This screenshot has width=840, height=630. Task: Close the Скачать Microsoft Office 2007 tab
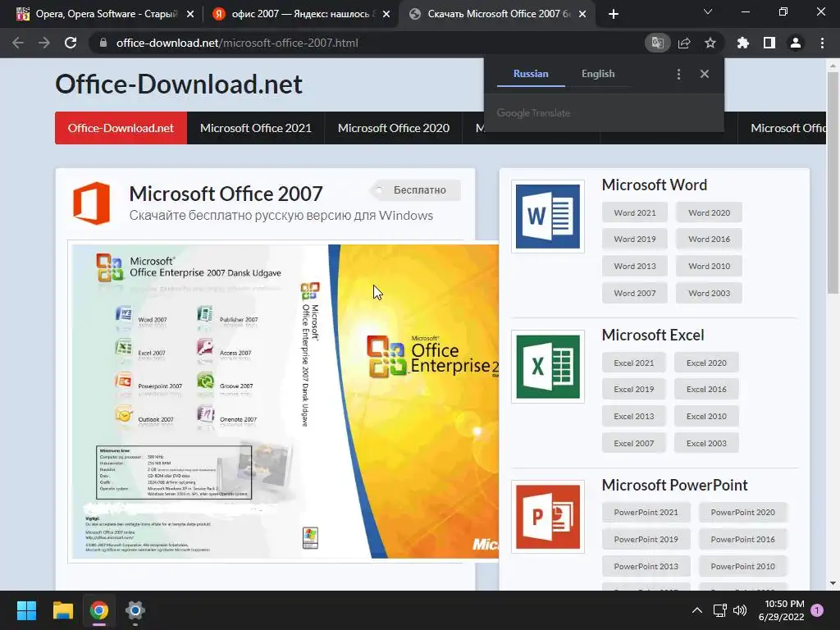coord(583,15)
